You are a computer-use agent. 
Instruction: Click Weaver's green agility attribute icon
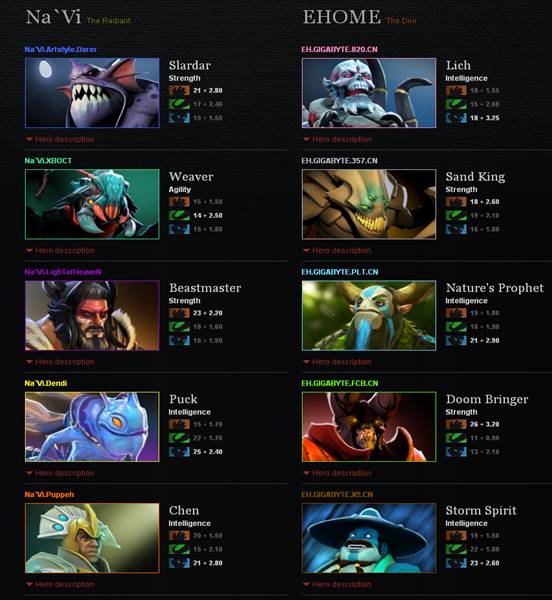179,215
